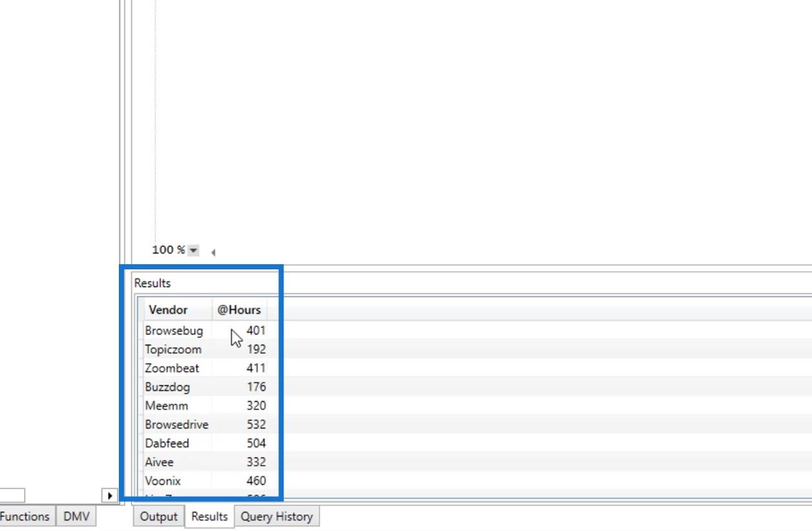Click the 176 hours value

point(256,387)
